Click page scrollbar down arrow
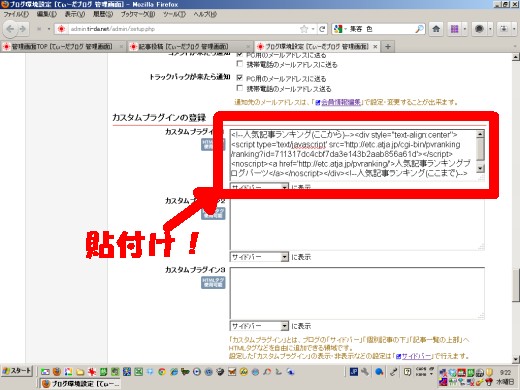 [516, 359]
